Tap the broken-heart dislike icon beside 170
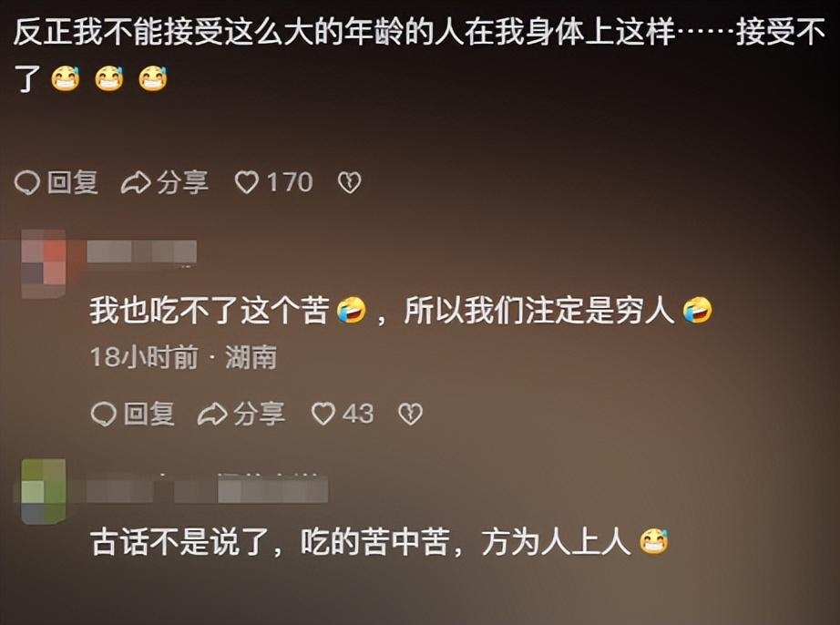Viewport: 840px width, 625px height. click(x=349, y=182)
